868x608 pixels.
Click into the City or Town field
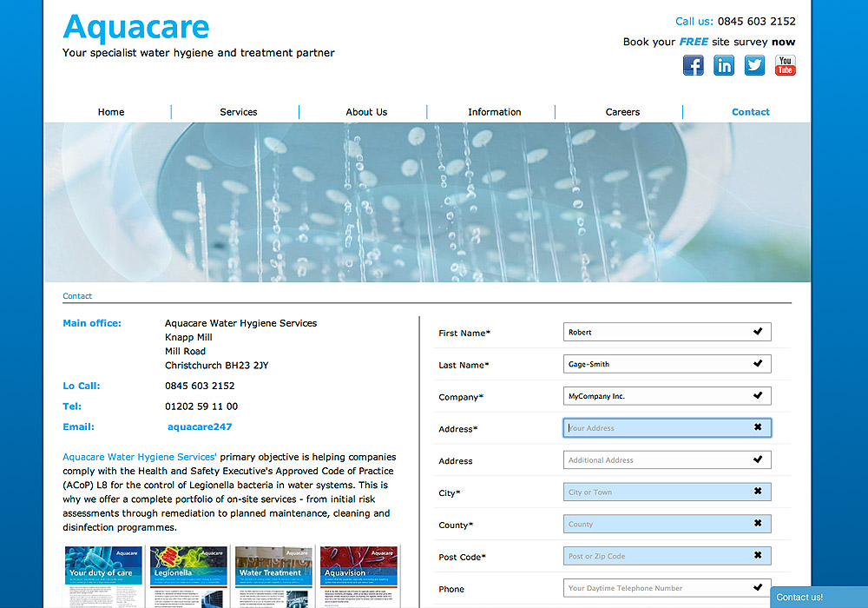click(667, 492)
